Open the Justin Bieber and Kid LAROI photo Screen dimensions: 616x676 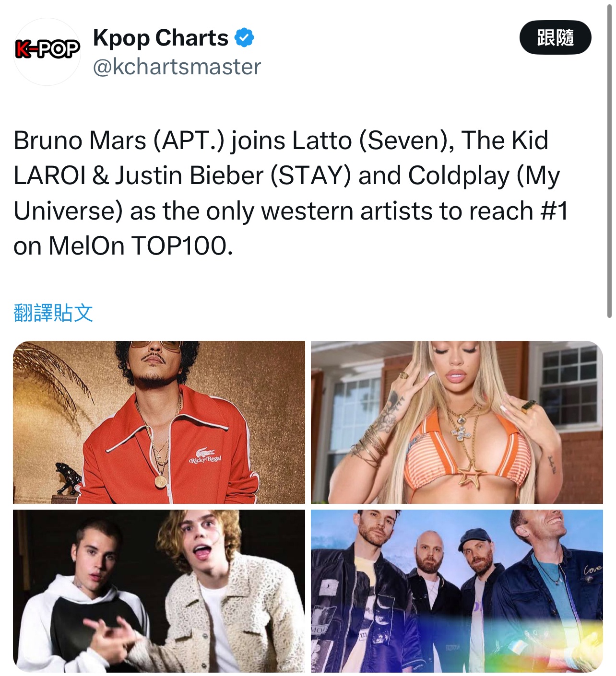(159, 591)
